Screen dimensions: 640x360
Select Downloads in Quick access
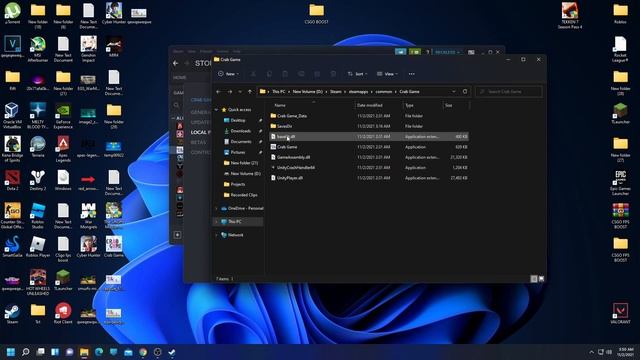coord(240,131)
